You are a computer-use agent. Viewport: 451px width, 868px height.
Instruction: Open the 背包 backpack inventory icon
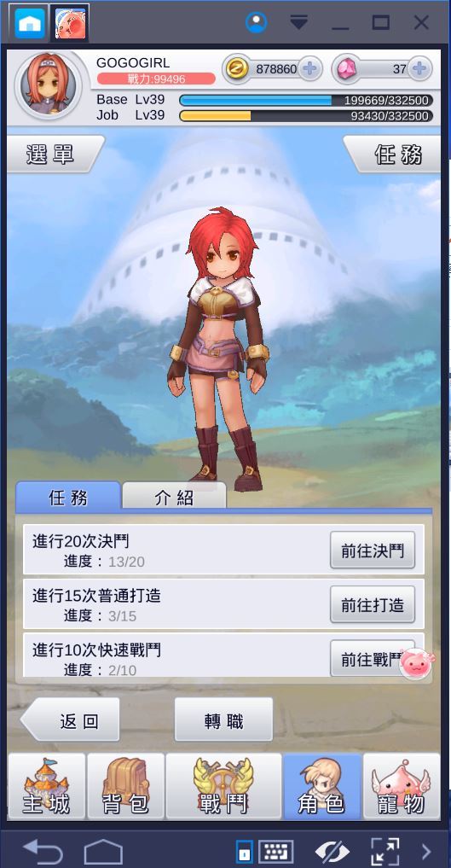pyautogui.click(x=126, y=786)
